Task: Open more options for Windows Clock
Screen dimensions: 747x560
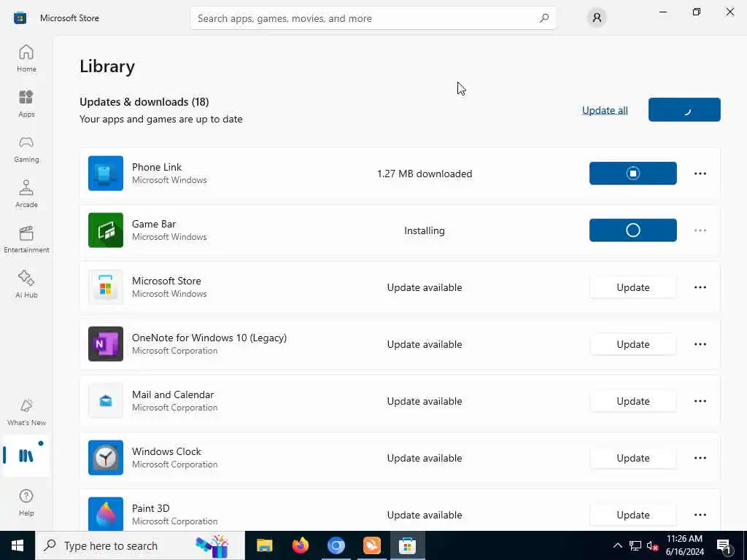Action: coord(700,458)
